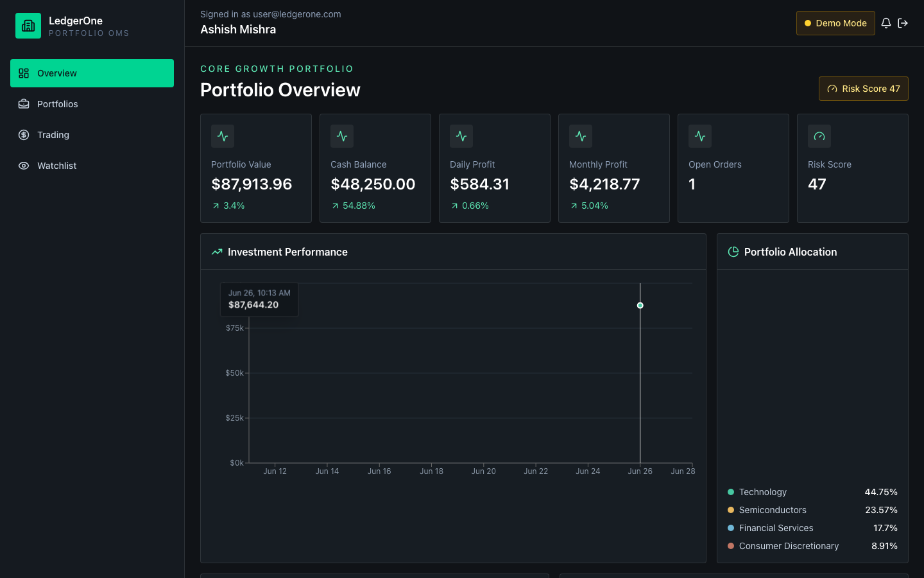Click the $87,644.20 chart tooltip
The width and height of the screenshot is (924, 578).
[259, 299]
